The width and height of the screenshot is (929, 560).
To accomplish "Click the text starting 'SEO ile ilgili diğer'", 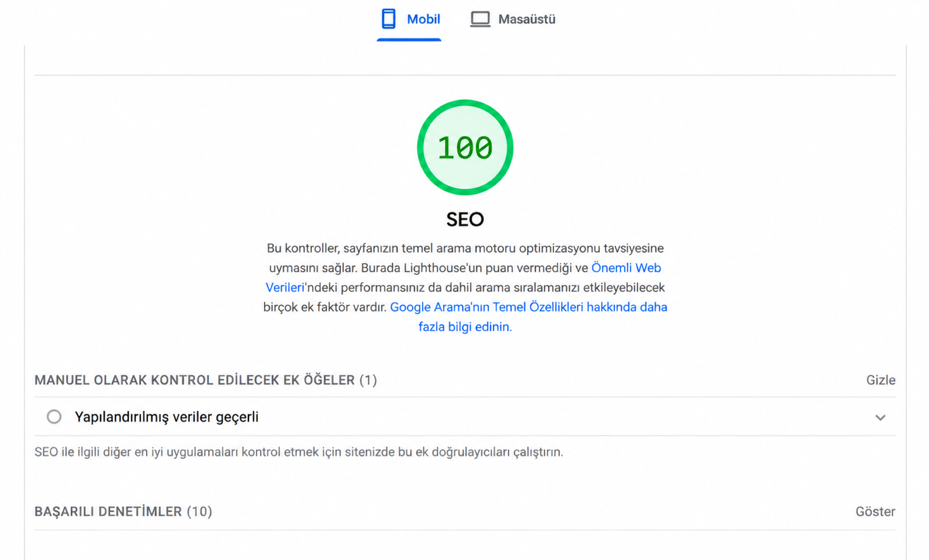I will point(299,452).
